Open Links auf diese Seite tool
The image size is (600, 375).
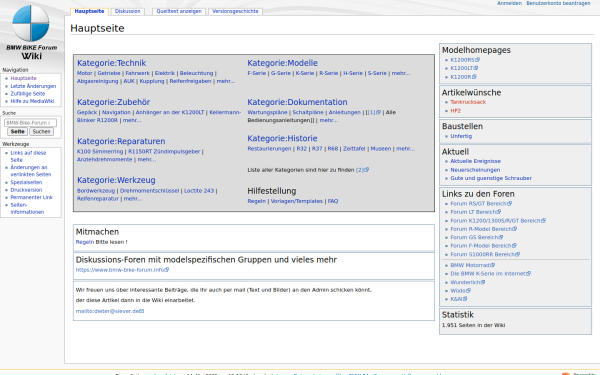tap(28, 156)
